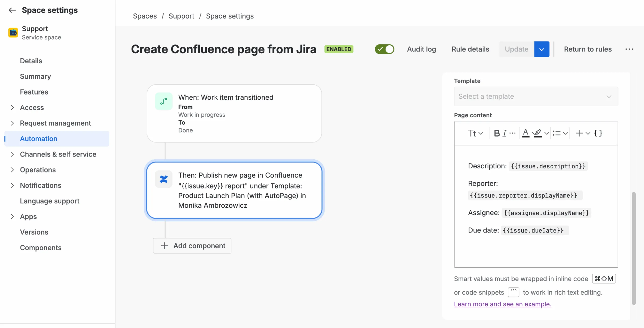Open Summary settings page
Screen dimensions: 644x328
pos(35,76)
